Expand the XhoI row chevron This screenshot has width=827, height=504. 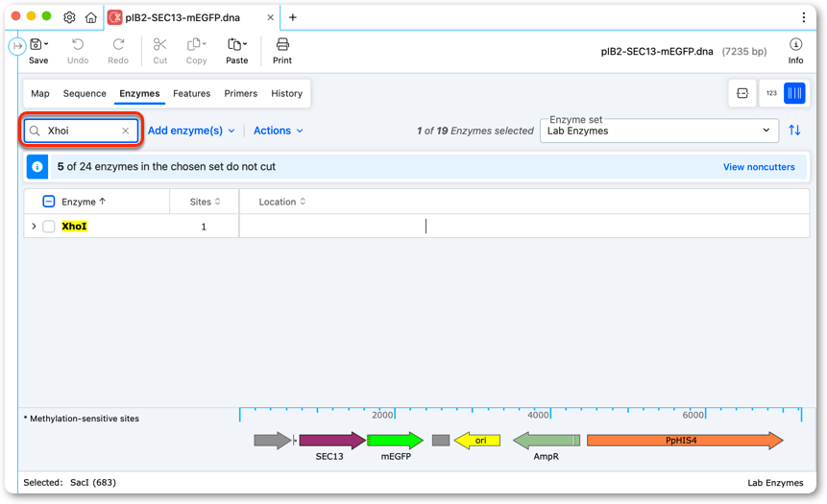coord(34,227)
